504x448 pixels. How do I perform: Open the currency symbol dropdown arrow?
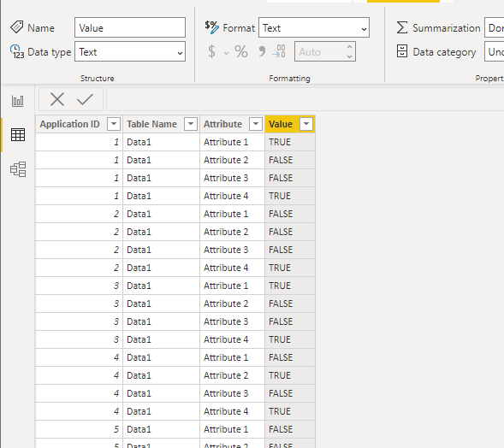point(226,53)
